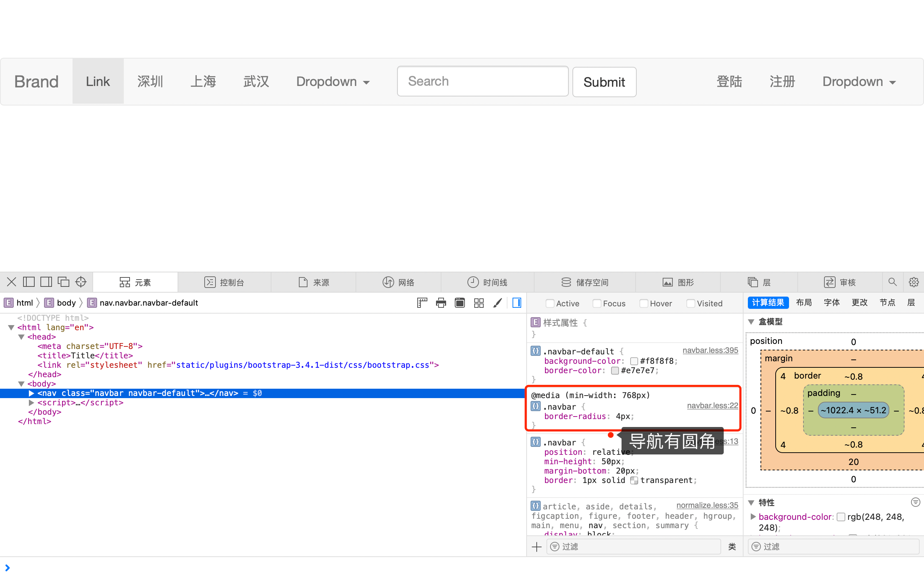This screenshot has width=924, height=578.
Task: Add a new style rule with plus
Action: point(536,547)
